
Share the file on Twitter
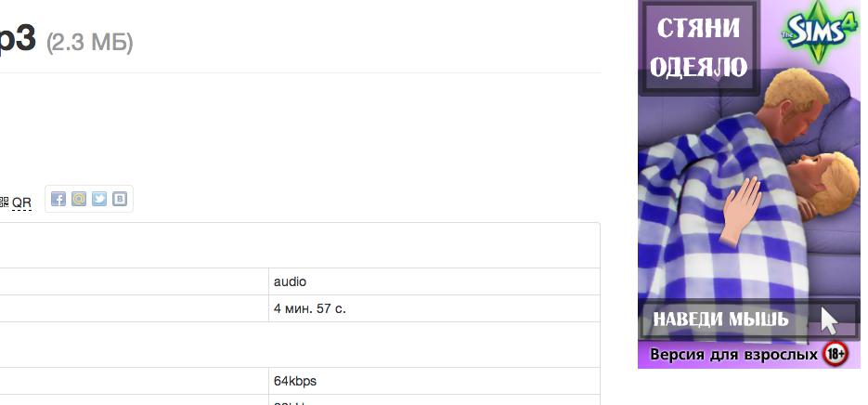pos(99,199)
